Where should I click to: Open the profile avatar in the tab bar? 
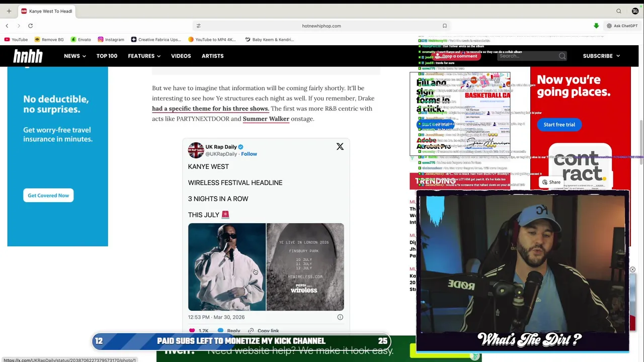634,11
